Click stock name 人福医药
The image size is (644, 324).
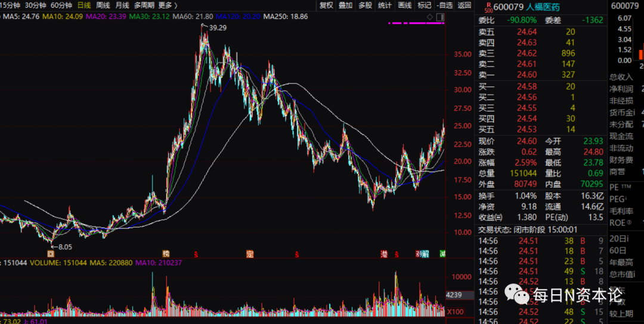(544, 7)
